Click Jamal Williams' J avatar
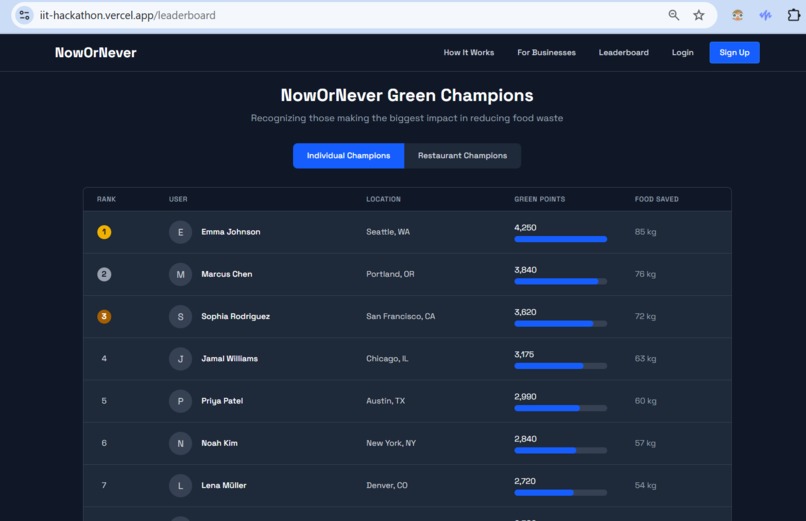Screen dimensions: 806x521 [x=180, y=359]
